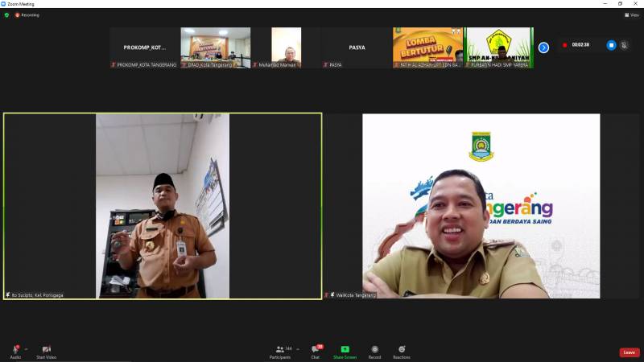Screen dimensions: 644x362
Task: Open the Reactions menu
Action: pyautogui.click(x=401, y=351)
